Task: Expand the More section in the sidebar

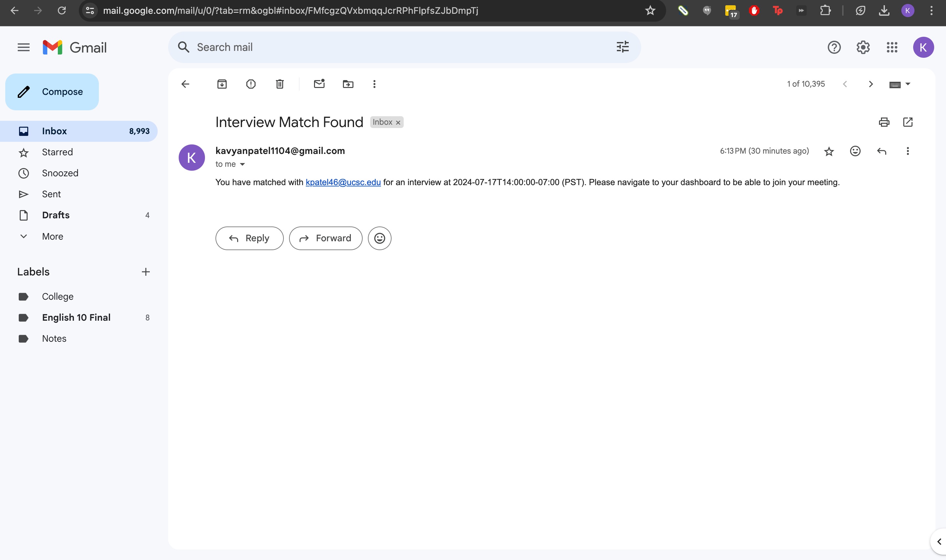Action: click(53, 236)
